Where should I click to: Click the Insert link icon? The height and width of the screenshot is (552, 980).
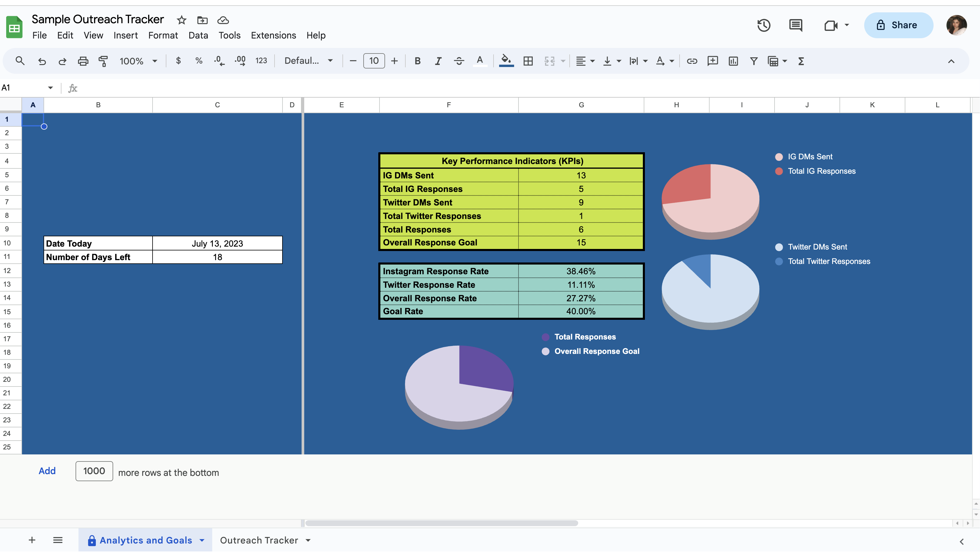pyautogui.click(x=692, y=61)
